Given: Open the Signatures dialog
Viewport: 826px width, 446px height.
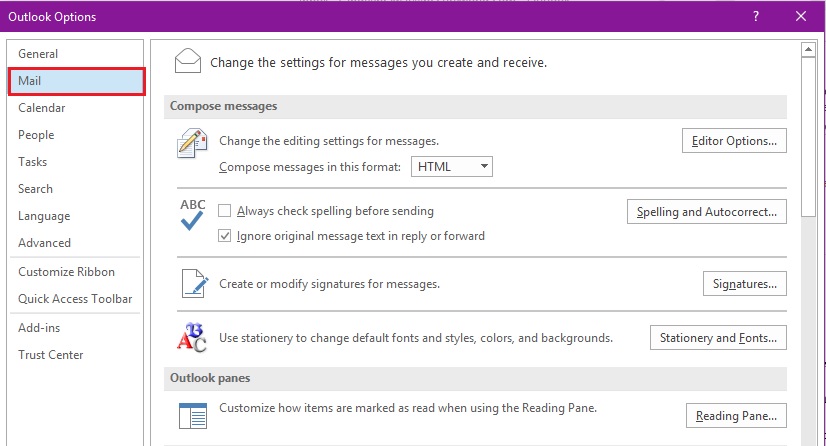Looking at the screenshot, I should pyautogui.click(x=745, y=284).
